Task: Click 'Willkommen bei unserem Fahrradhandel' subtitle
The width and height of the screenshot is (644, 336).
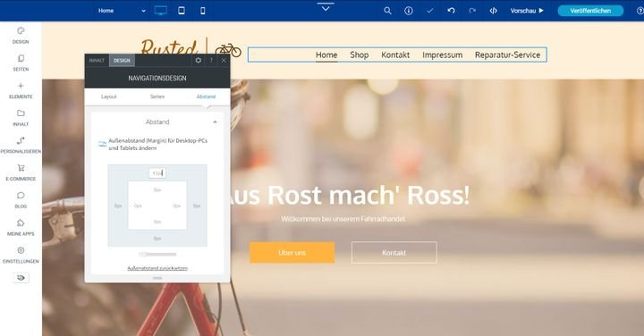Action: click(343, 219)
